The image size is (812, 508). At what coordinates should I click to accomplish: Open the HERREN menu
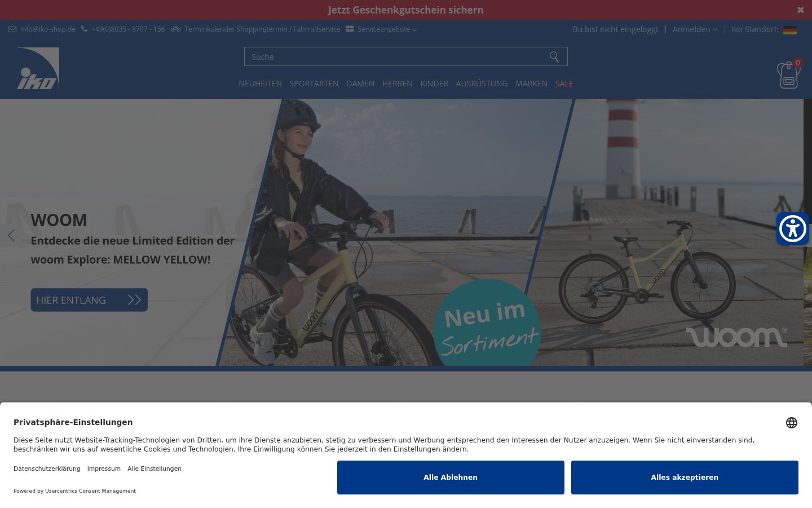click(x=398, y=84)
